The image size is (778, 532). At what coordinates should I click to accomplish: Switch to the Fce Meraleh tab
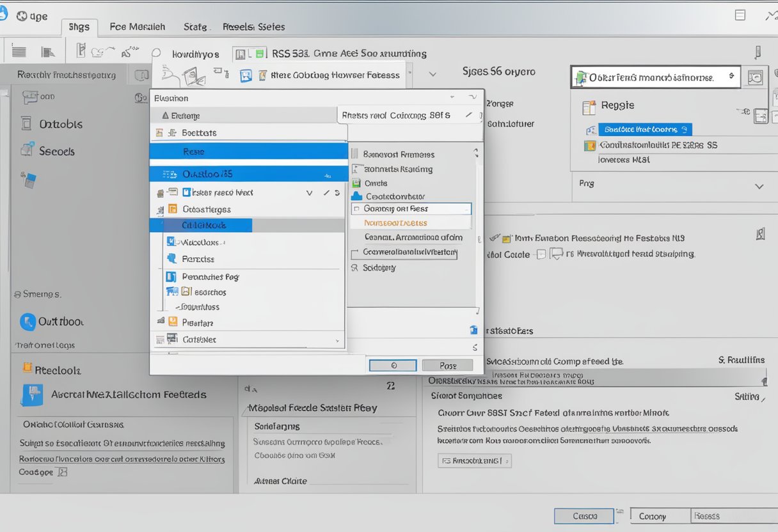click(x=137, y=27)
